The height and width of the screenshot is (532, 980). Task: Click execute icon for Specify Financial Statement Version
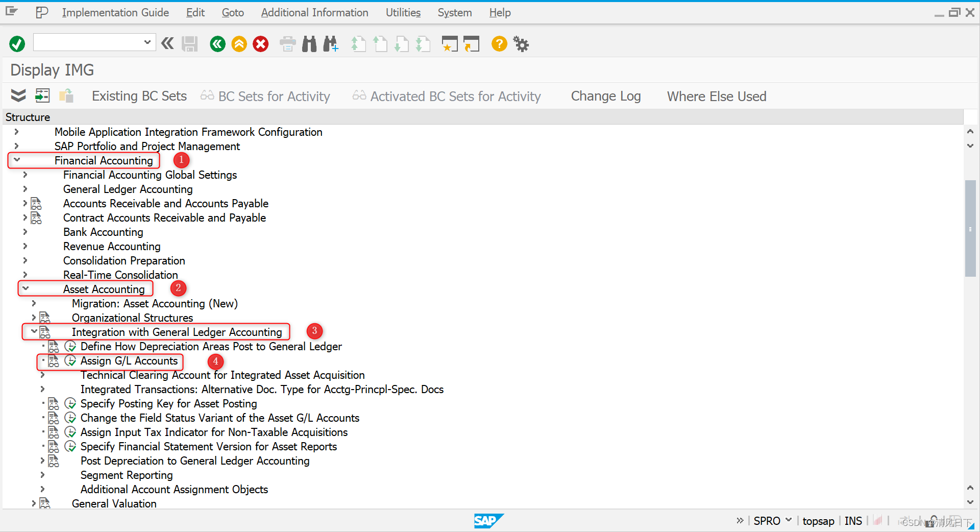(70, 446)
